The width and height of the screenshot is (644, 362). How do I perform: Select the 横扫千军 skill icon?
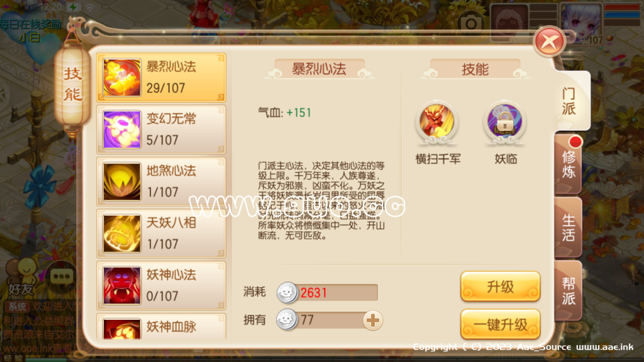pyautogui.click(x=436, y=122)
